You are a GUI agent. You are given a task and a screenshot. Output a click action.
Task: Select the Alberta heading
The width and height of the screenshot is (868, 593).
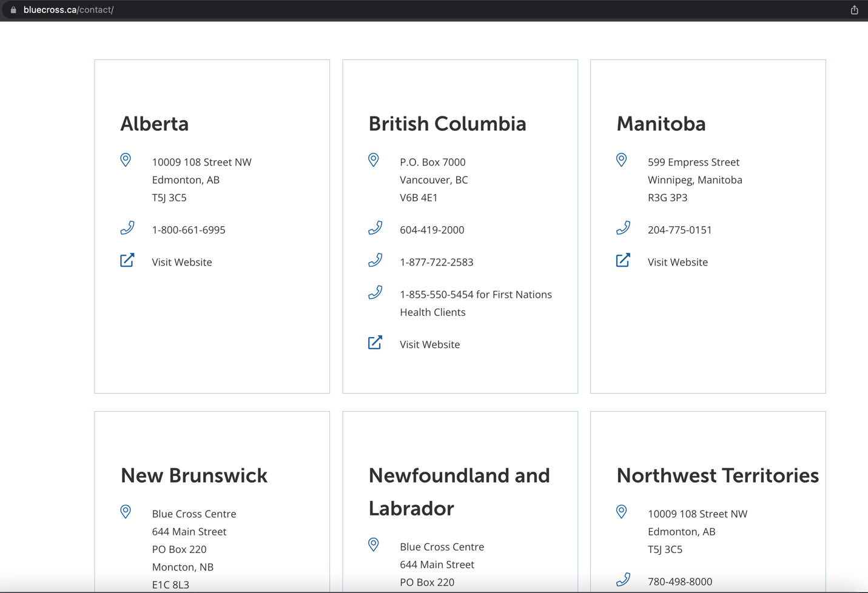click(155, 124)
